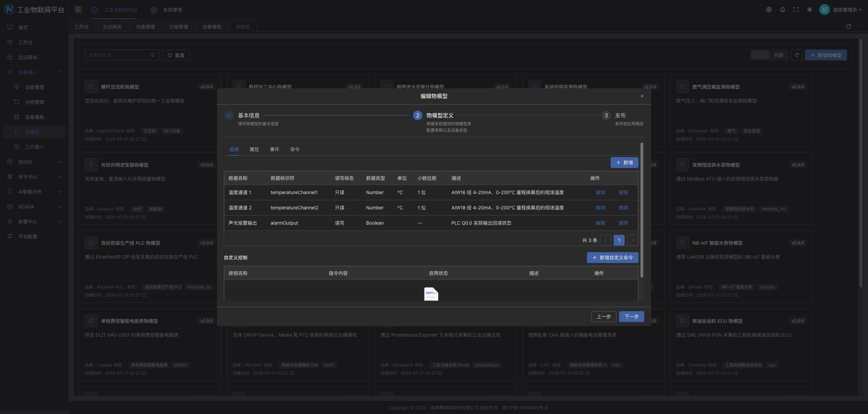Switch to 列表 view
This screenshot has height=414, width=868.
pyautogui.click(x=778, y=55)
